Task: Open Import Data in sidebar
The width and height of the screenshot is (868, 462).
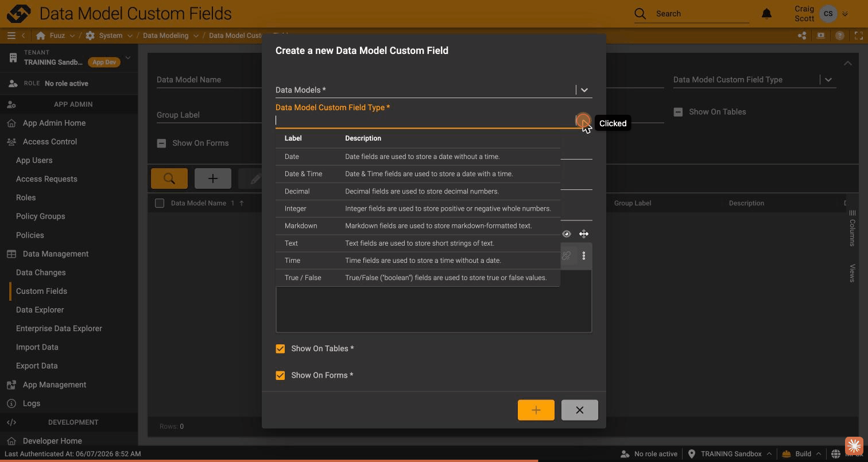Action: click(x=37, y=347)
